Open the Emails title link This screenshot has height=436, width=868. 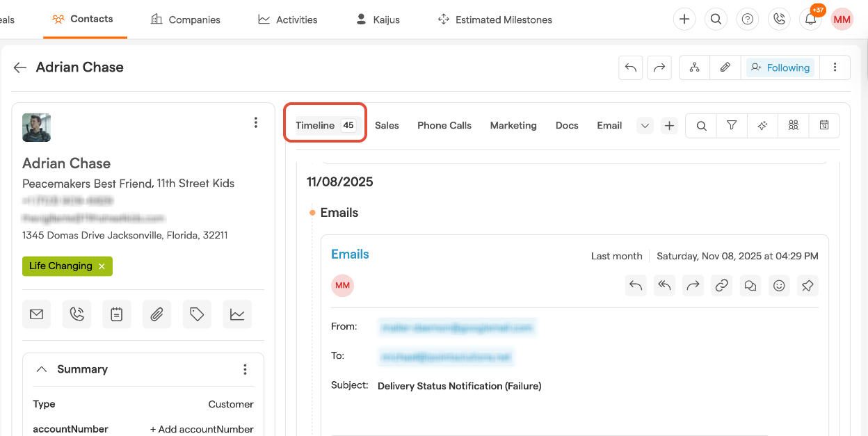pos(350,255)
